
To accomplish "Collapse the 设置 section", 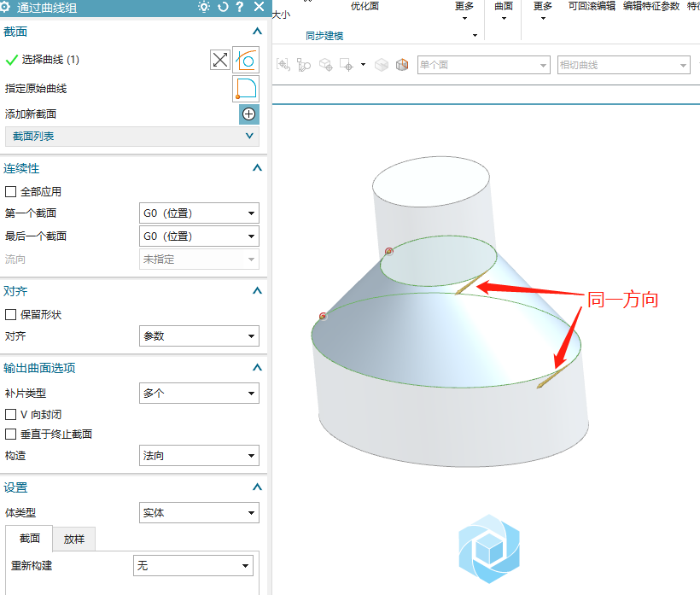I will pyautogui.click(x=257, y=487).
